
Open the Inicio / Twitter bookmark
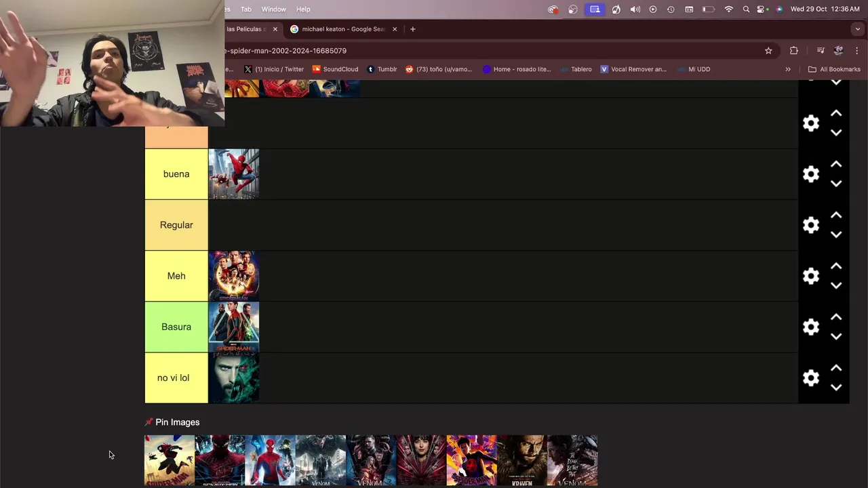coord(274,69)
